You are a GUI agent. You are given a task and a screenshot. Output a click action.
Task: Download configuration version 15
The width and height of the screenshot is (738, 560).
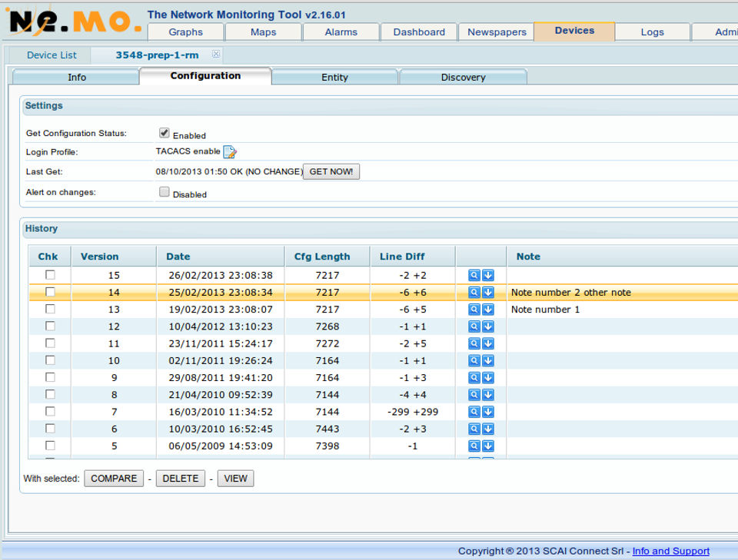point(488,275)
